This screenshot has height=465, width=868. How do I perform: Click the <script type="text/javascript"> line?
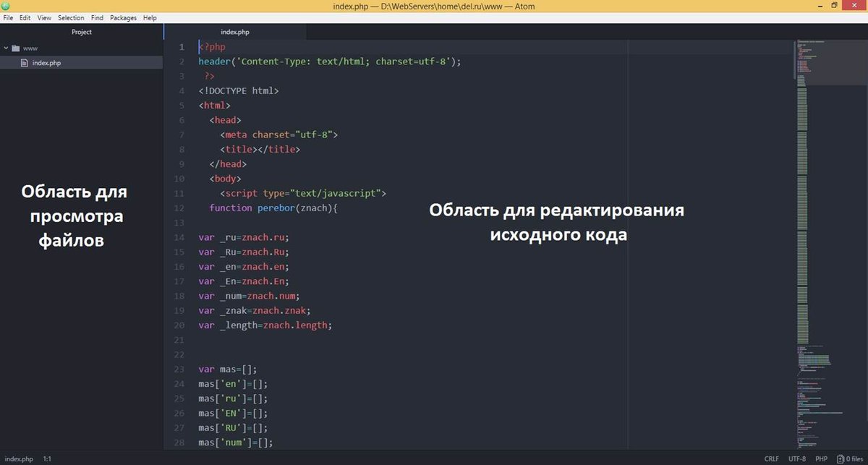(303, 194)
